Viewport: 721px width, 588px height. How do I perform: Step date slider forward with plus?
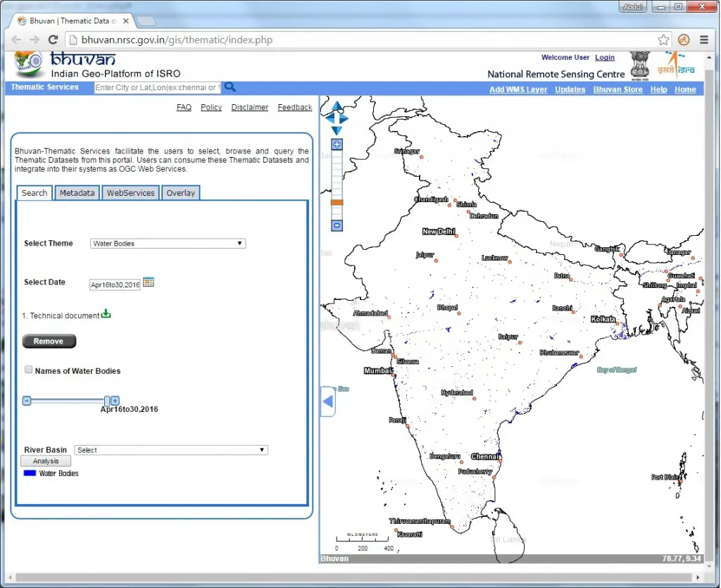[115, 401]
